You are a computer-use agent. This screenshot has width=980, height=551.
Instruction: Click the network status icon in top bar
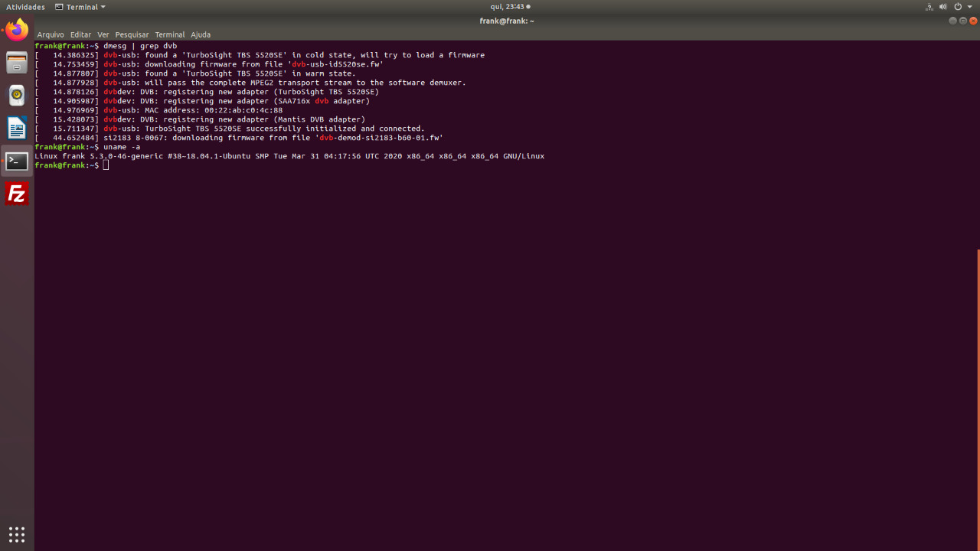coord(929,7)
